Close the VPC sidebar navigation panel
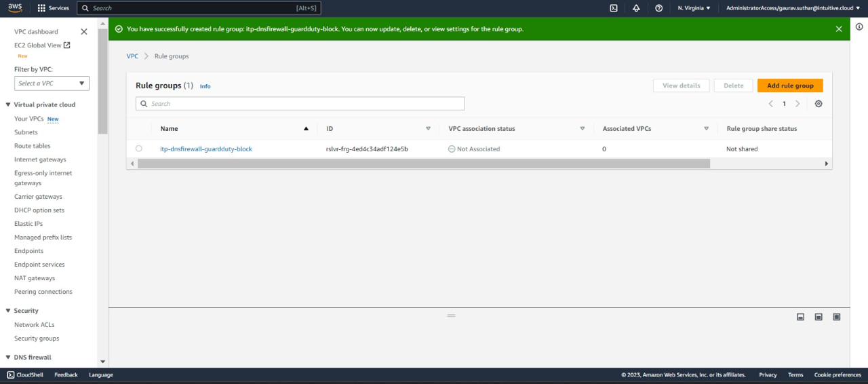Viewport: 868px width, 384px height. pyautogui.click(x=84, y=32)
